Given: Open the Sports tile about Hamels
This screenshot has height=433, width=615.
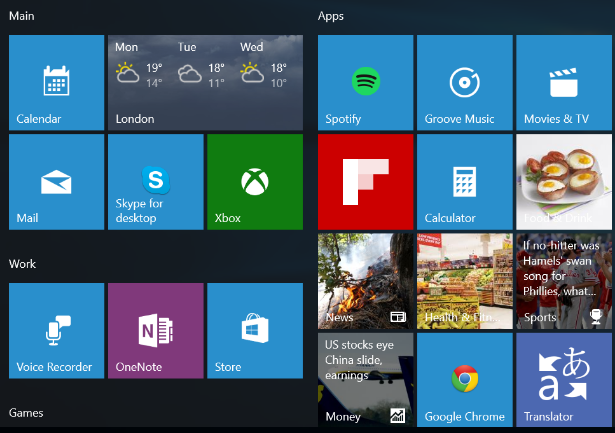Looking at the screenshot, I should (564, 281).
